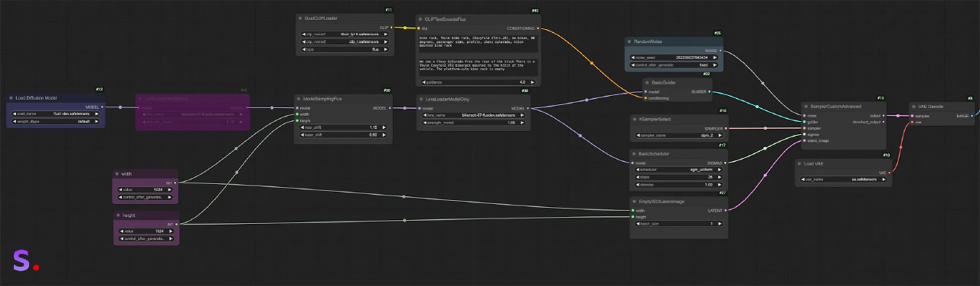Click the width input socket on ModelSamplingFlux
This screenshot has height=286, width=980.
click(297, 114)
